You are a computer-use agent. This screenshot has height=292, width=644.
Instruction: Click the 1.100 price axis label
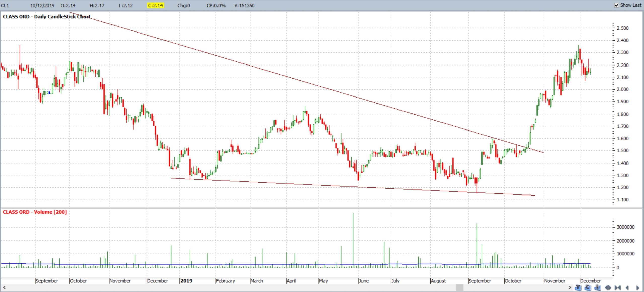[x=623, y=200]
